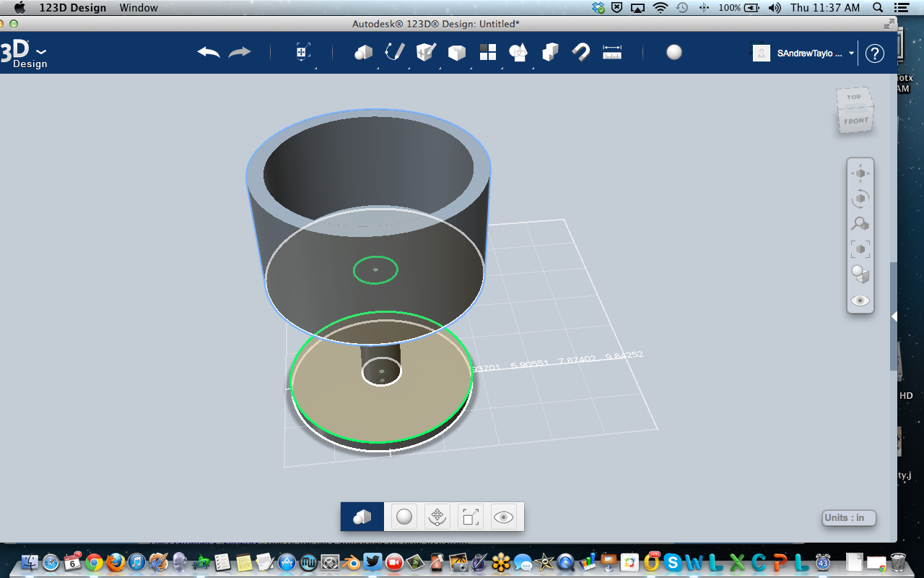This screenshot has height=578, width=924.
Task: Select the Construct tool
Action: pos(425,52)
